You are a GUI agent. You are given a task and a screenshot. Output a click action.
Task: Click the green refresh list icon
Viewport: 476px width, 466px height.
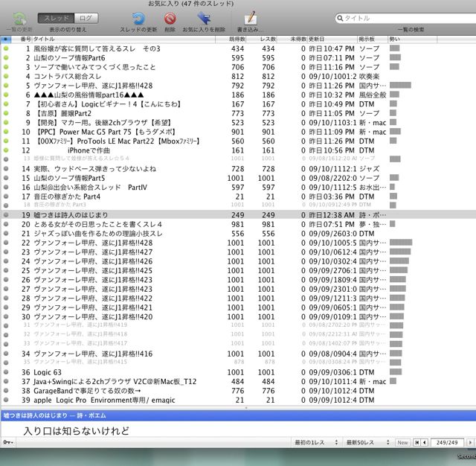19,18
